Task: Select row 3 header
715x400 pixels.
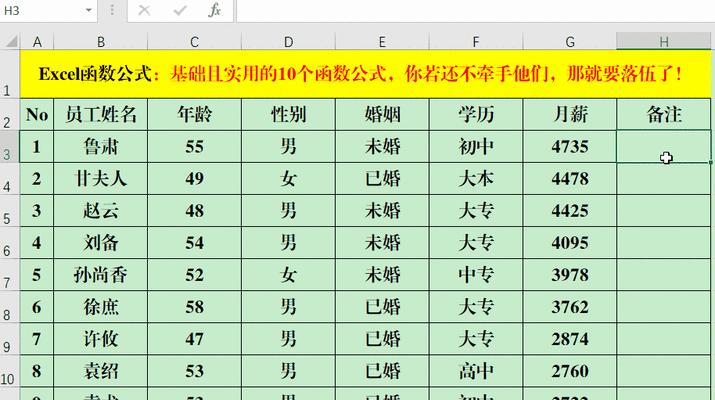Action: pos(10,146)
